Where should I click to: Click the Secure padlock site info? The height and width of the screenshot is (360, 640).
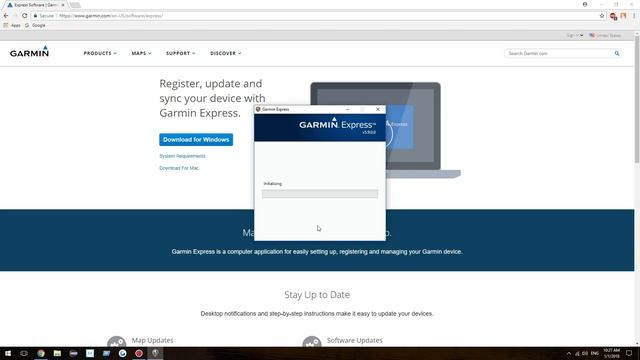43,16
